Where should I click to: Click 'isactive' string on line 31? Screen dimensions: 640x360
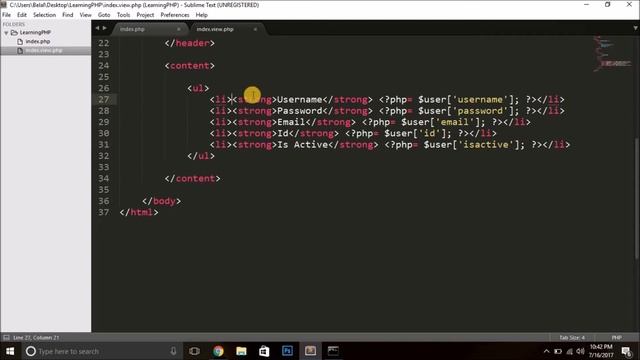pyautogui.click(x=486, y=145)
